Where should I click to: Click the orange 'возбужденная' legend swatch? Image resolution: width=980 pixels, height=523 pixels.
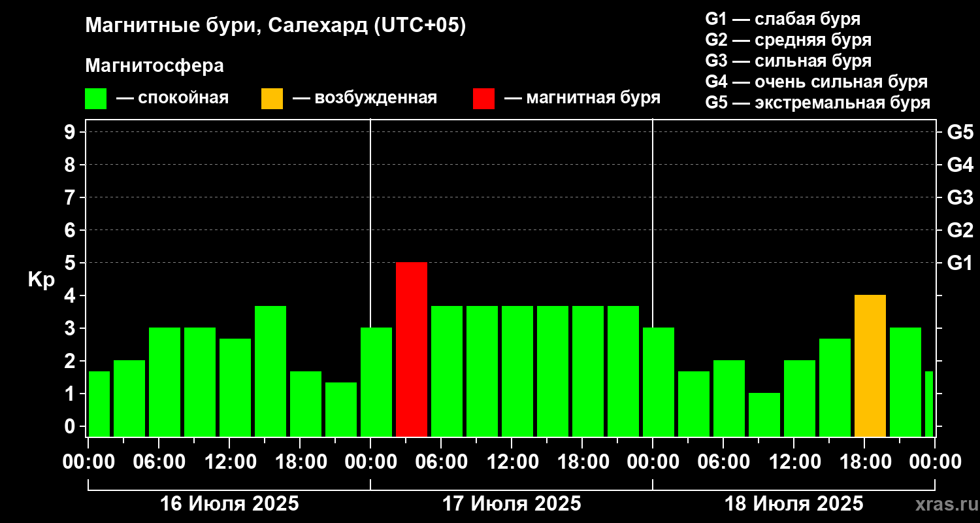(x=272, y=99)
